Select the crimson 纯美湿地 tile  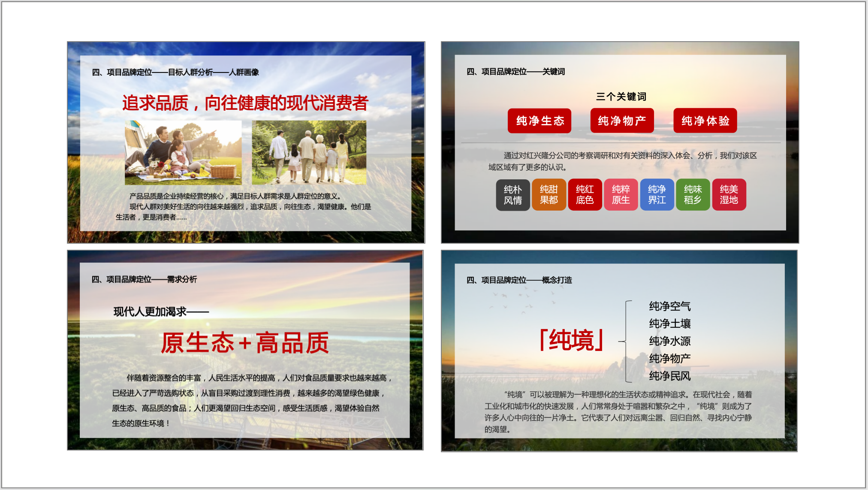coord(729,195)
